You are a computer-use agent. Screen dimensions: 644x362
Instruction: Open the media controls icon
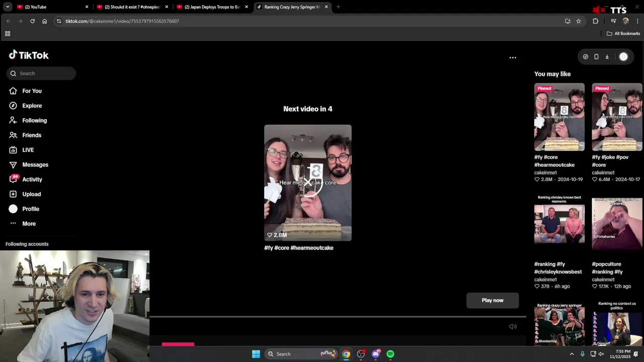tap(613, 21)
